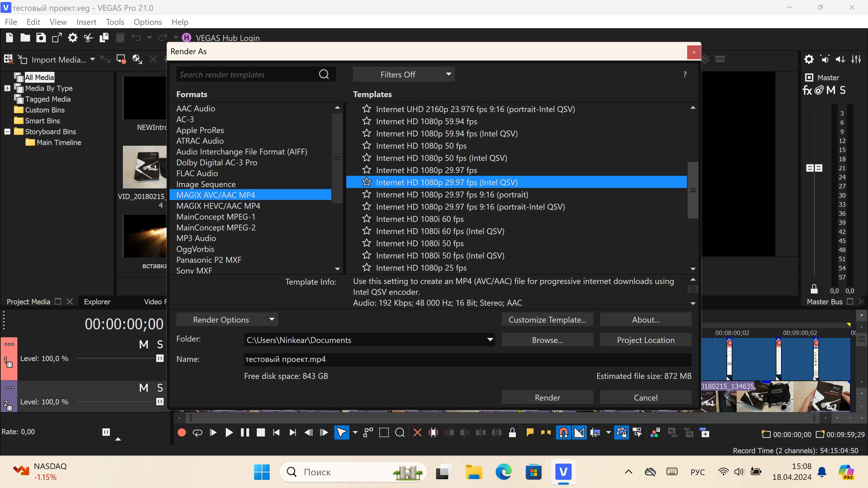Enable Snapping magnet icon

pos(563,432)
